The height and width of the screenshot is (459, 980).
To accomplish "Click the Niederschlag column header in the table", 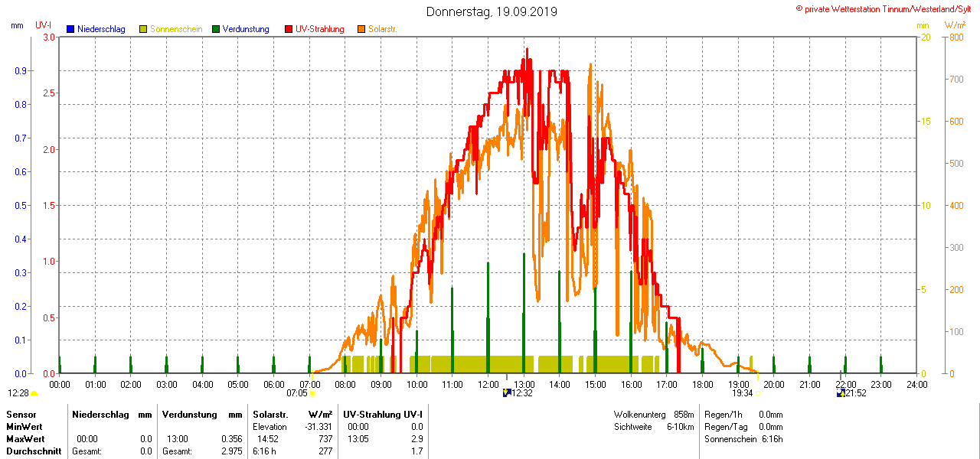I will (99, 414).
